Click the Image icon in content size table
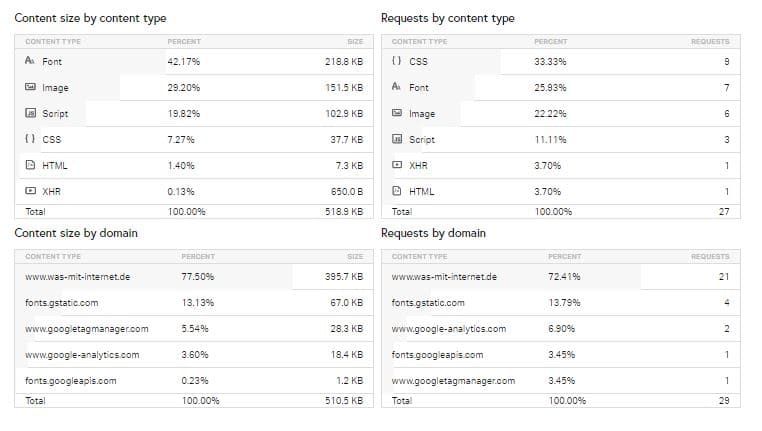This screenshot has height=431, width=762. (x=30, y=87)
